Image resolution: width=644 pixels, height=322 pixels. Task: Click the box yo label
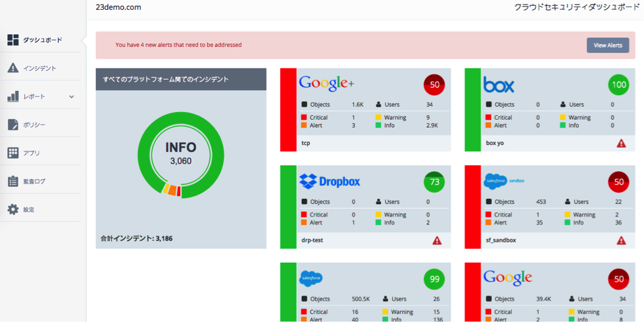click(496, 143)
